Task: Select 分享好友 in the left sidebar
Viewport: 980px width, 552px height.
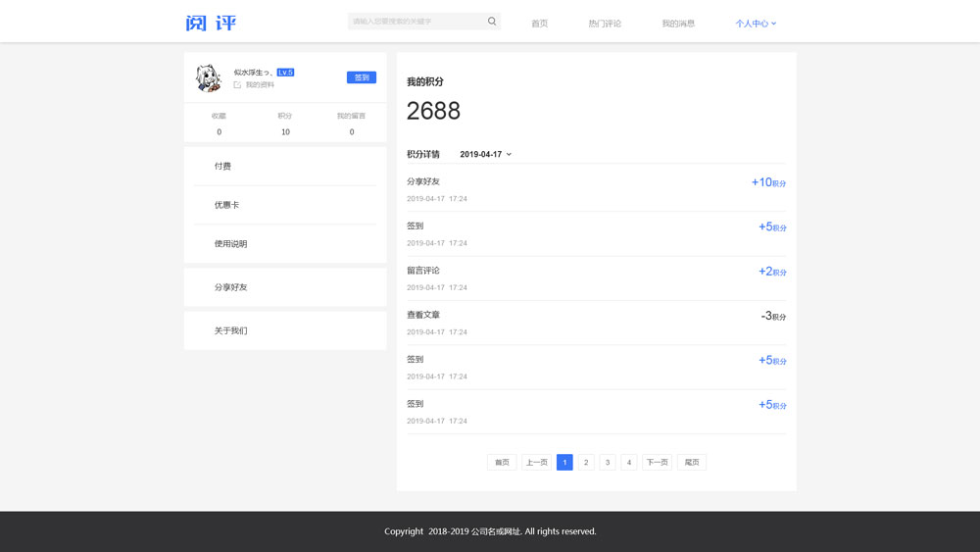Action: point(230,287)
